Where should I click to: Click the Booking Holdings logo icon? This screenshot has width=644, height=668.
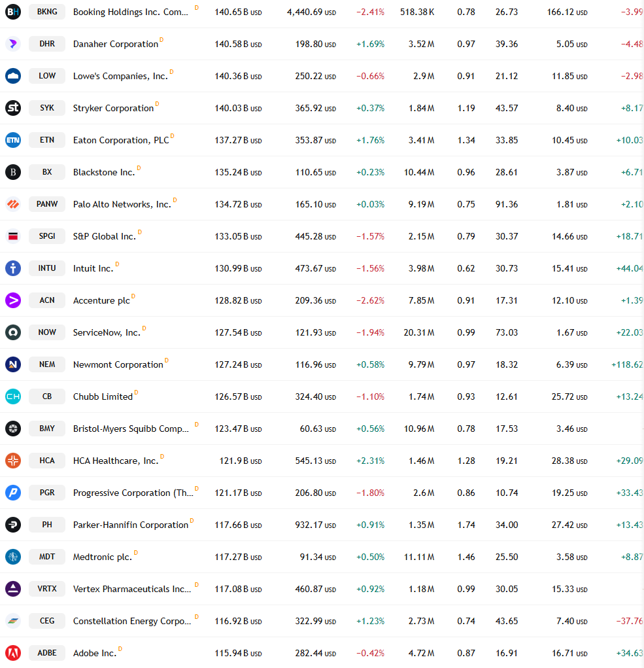(x=13, y=12)
